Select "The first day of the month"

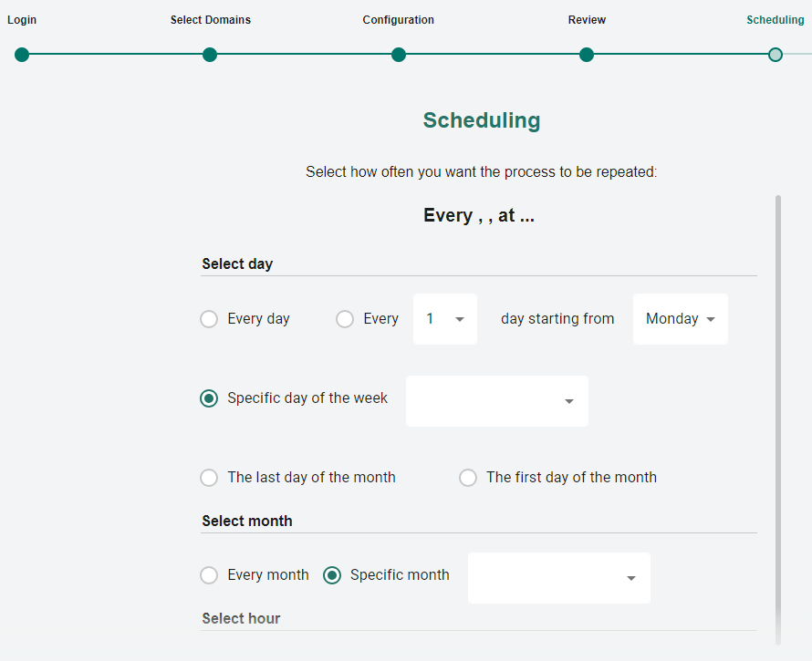pos(468,478)
